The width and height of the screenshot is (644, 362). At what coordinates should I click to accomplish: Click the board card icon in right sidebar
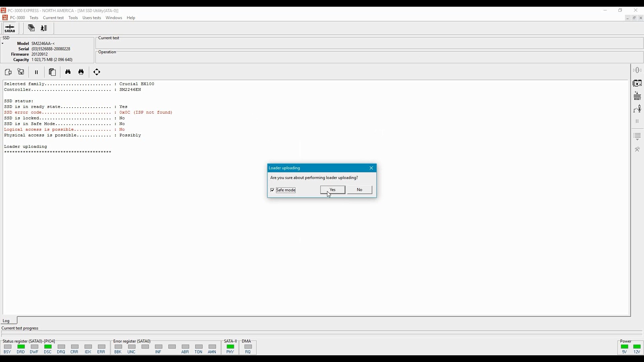coord(637,83)
